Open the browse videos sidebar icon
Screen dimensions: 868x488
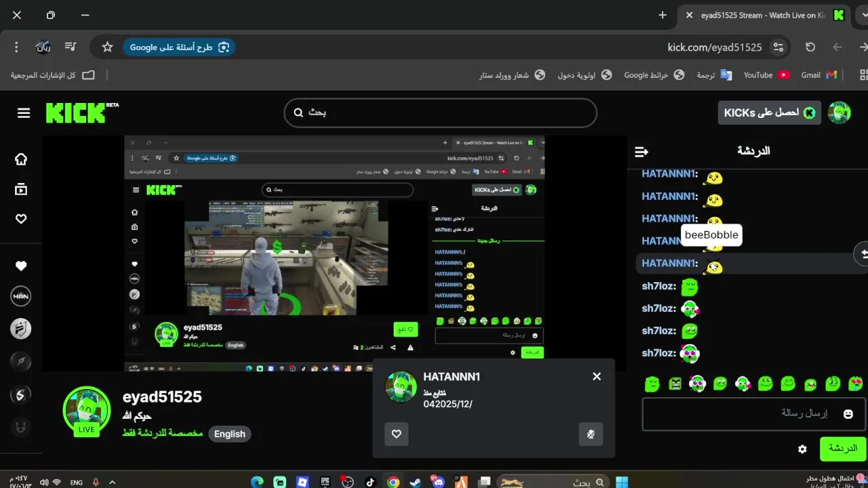[21, 189]
